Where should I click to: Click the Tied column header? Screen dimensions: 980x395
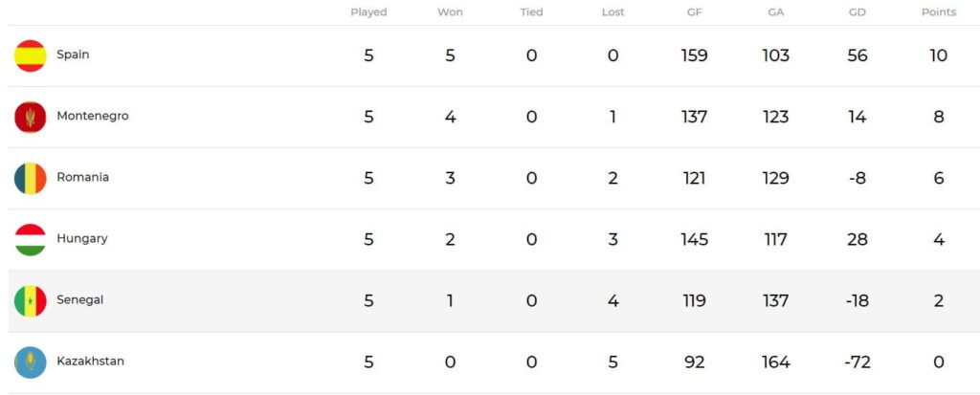point(531,12)
